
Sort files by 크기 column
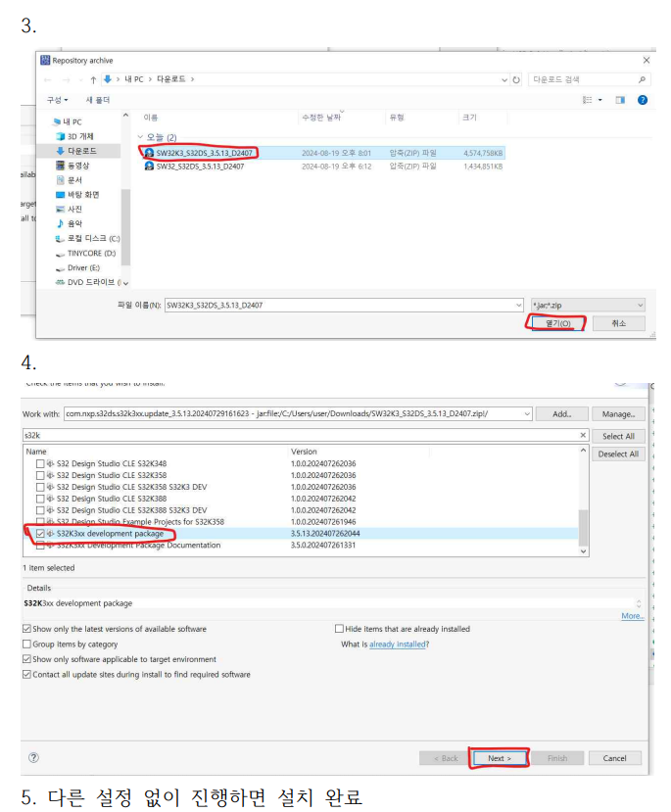[469, 118]
